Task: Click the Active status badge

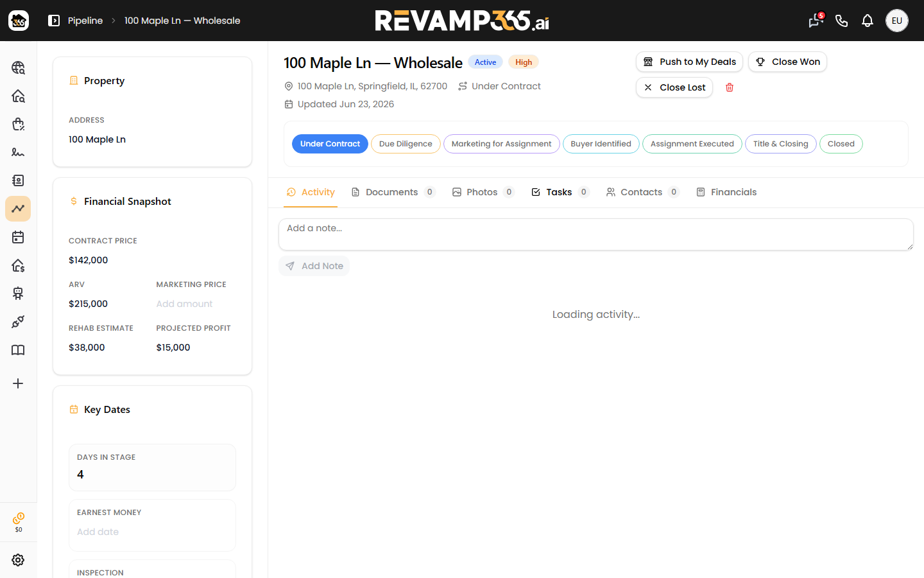Action: [x=485, y=62]
